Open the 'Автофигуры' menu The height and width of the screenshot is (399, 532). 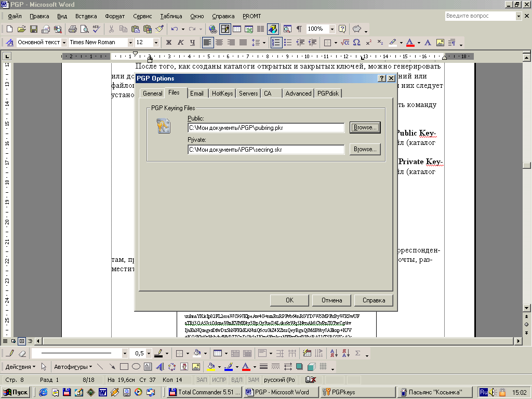(73, 367)
